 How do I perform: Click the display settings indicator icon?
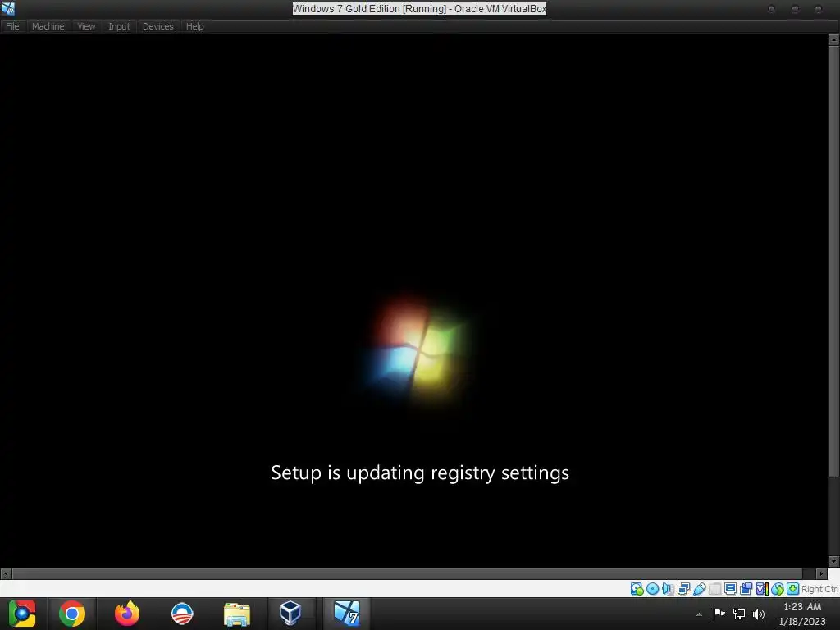[730, 589]
